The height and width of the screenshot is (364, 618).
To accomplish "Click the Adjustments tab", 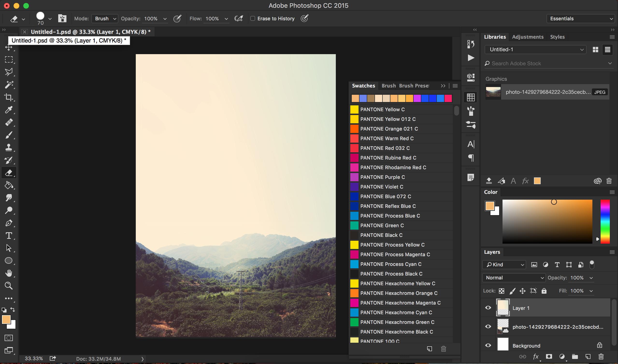I will pos(528,36).
